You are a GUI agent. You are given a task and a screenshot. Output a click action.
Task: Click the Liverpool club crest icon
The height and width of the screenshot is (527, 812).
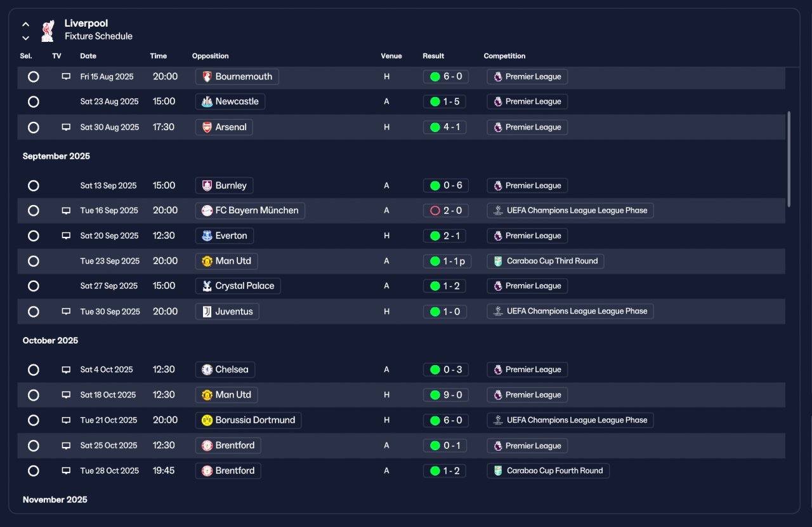48,30
